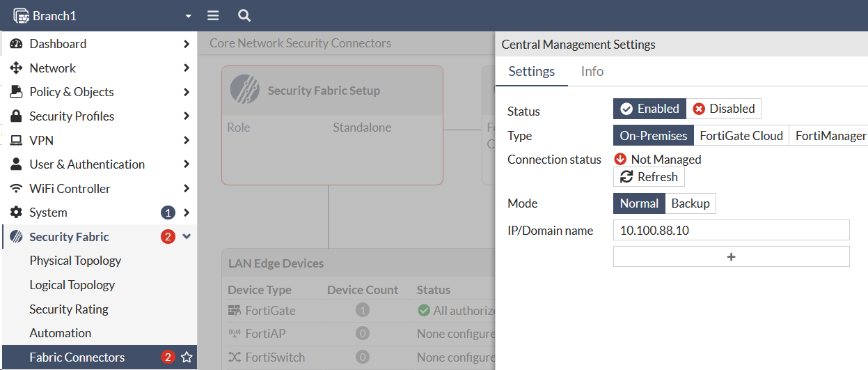Click the System gear icon

[16, 213]
